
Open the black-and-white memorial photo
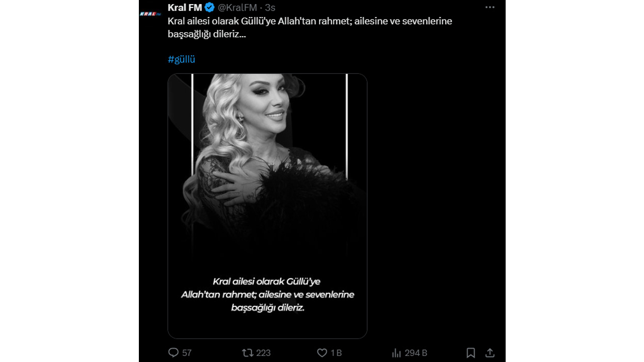pos(267,166)
